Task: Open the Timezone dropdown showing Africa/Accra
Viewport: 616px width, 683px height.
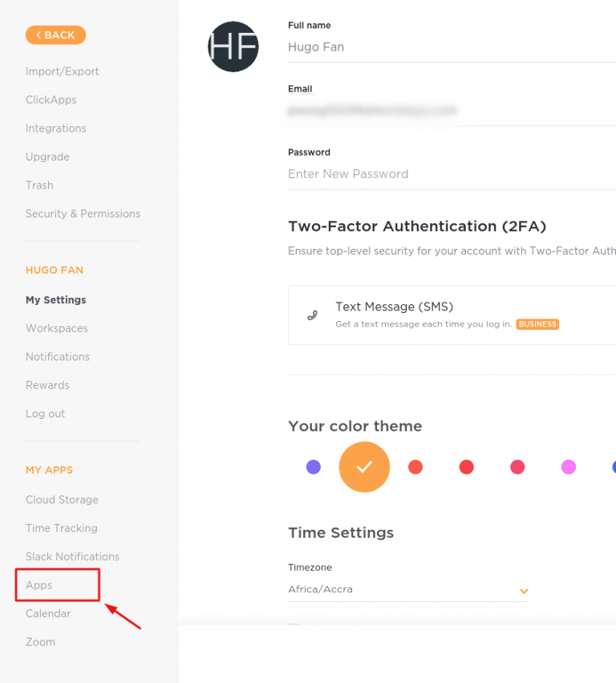Action: click(x=523, y=590)
